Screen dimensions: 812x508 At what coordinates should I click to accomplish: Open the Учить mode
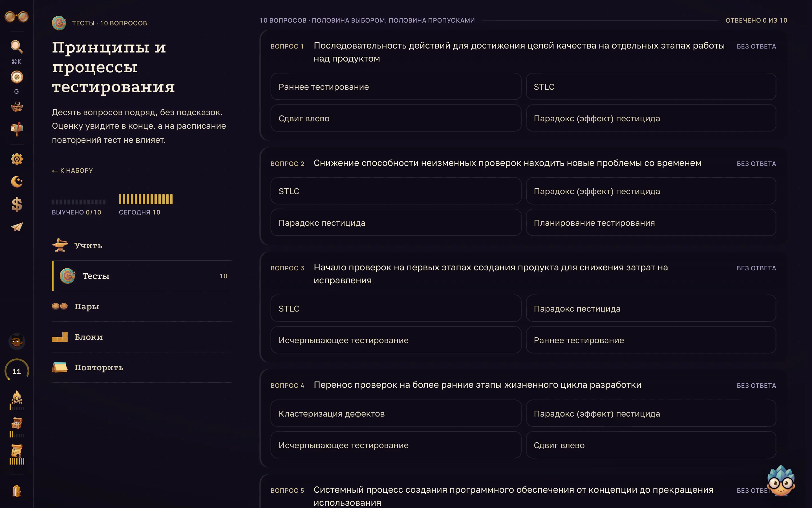142,245
